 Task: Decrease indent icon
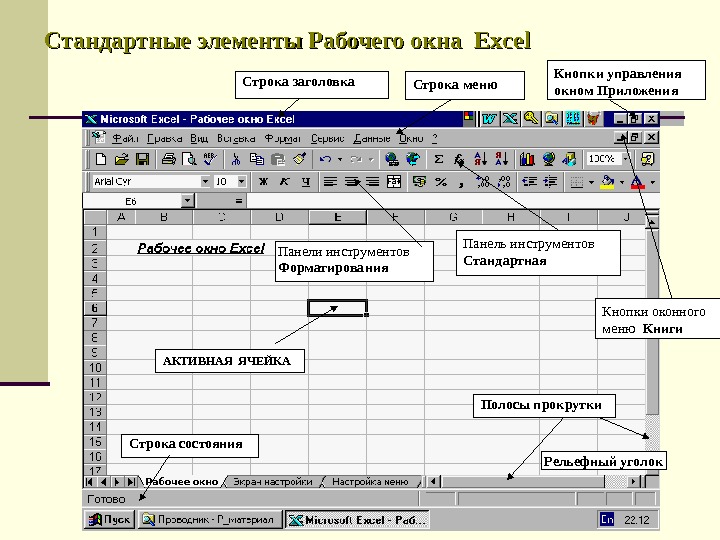point(529,182)
